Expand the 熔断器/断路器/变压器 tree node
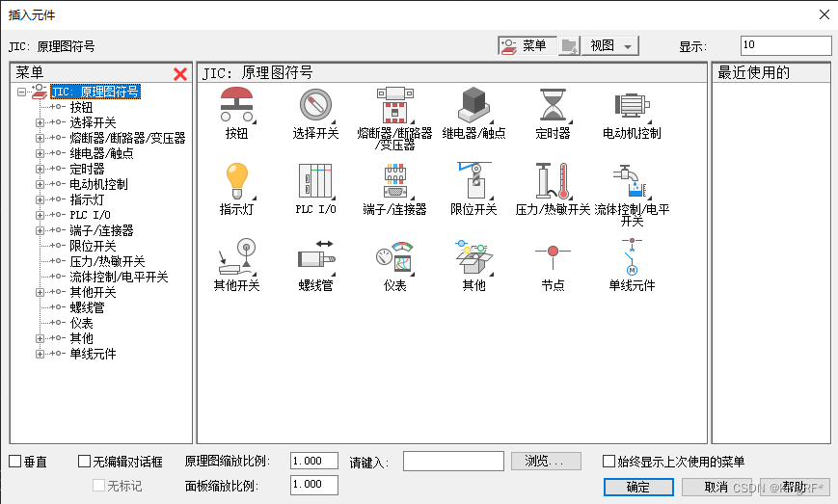 click(40, 138)
